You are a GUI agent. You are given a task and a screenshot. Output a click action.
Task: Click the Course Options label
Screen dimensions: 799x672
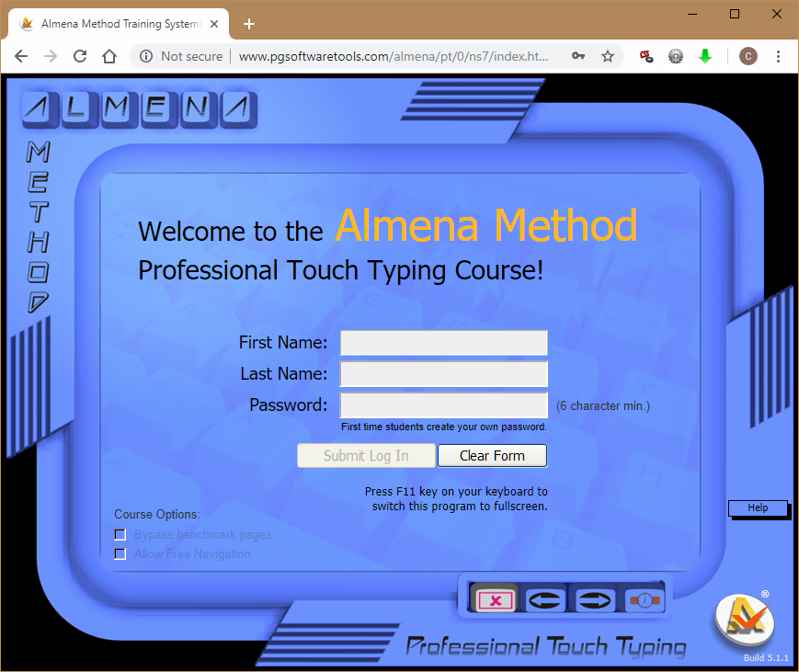(x=157, y=514)
